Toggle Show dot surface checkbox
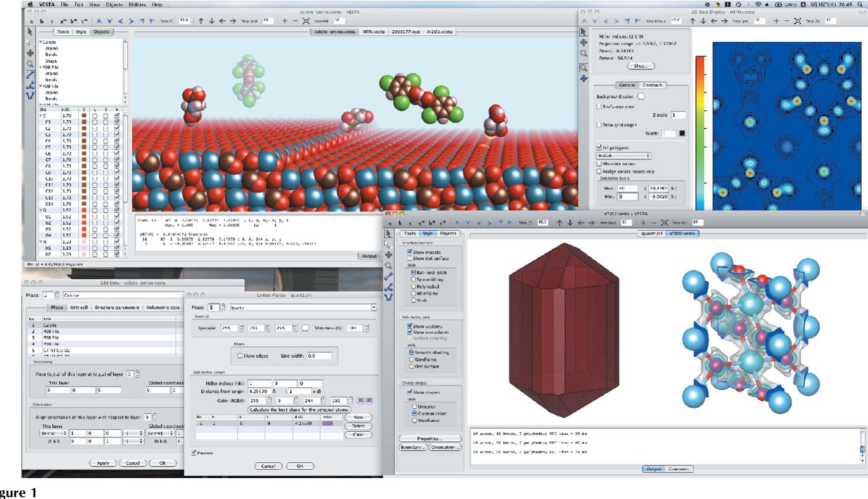This screenshot has height=499, width=868. click(x=409, y=259)
